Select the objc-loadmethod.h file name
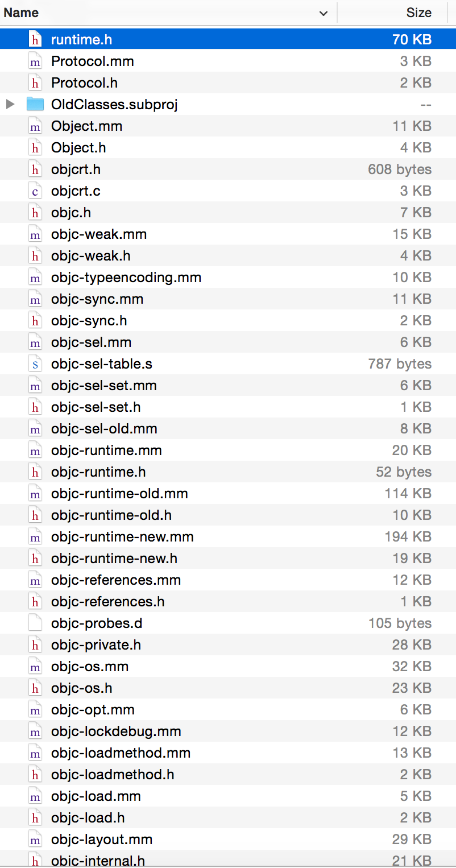 click(x=113, y=775)
